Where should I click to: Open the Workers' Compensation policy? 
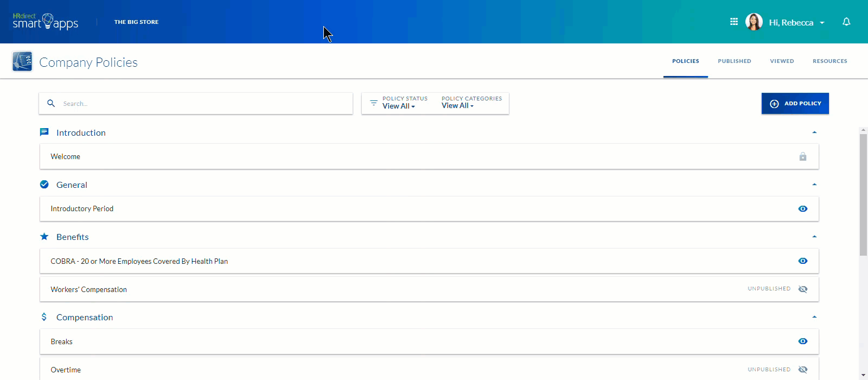(x=429, y=289)
